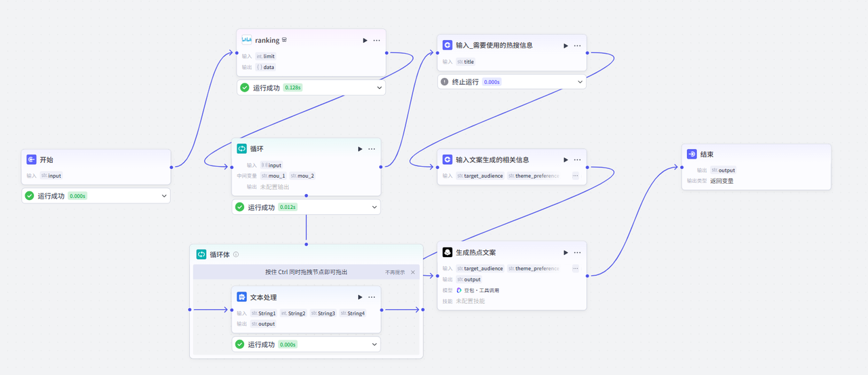Screen dimensions: 868x375
Task: Open the ranking node's three-dot menu
Action: tap(376, 41)
